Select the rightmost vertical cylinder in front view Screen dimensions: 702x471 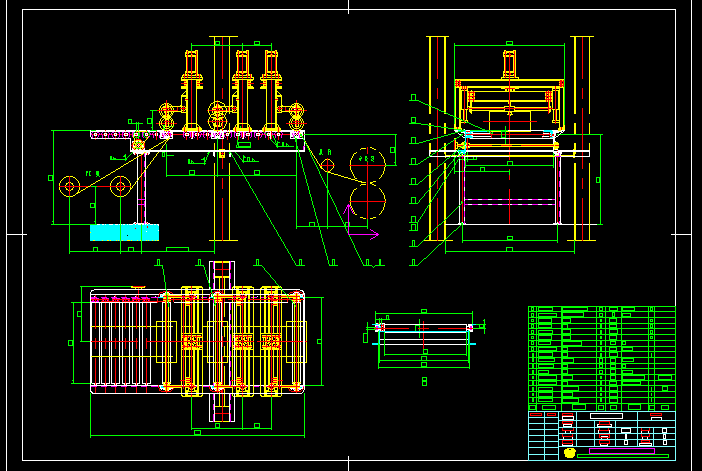271,72
